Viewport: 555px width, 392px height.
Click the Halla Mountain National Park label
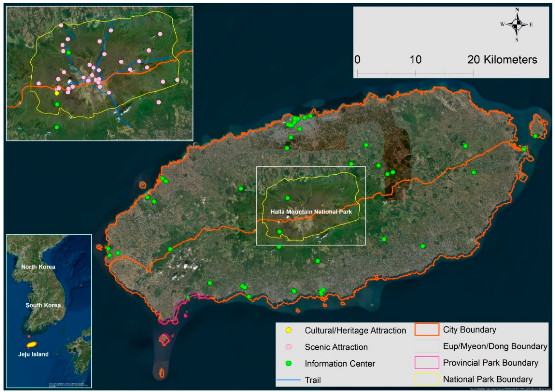311,212
